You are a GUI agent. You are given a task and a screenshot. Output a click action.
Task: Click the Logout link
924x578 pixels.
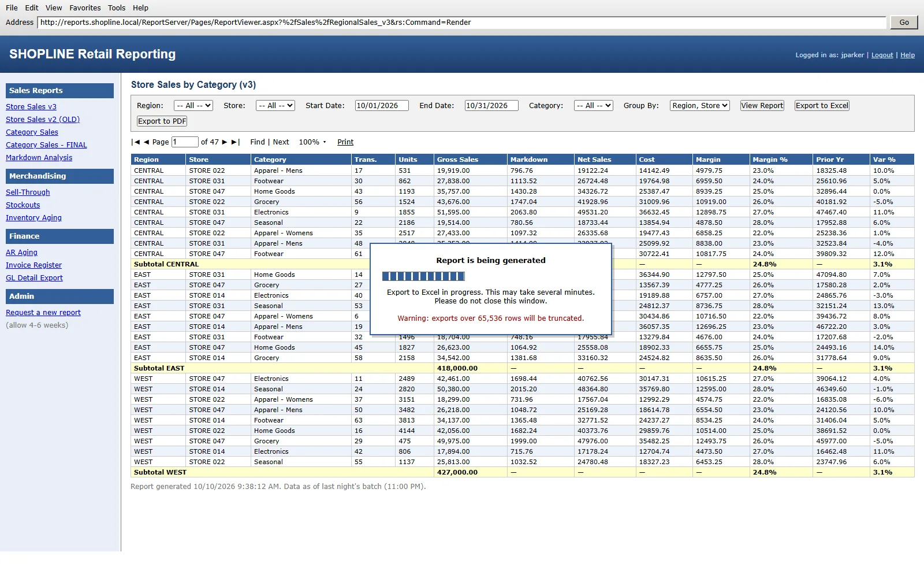point(882,55)
